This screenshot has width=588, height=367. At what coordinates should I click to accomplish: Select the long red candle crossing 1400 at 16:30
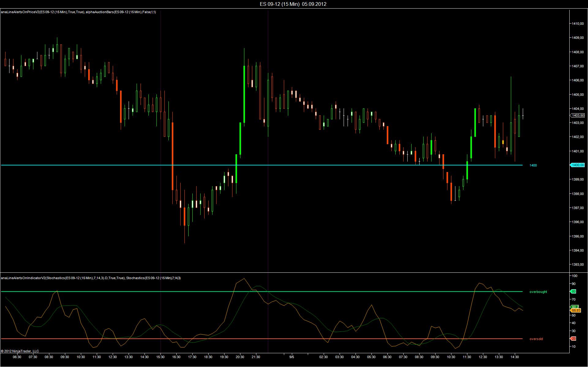(173, 156)
